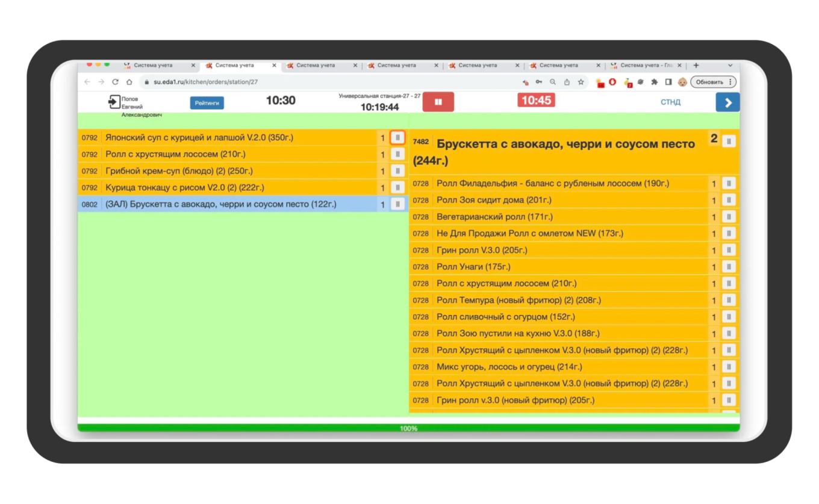Click the green 100% progress bar
The width and height of the screenshot is (819, 504).
pos(408,428)
